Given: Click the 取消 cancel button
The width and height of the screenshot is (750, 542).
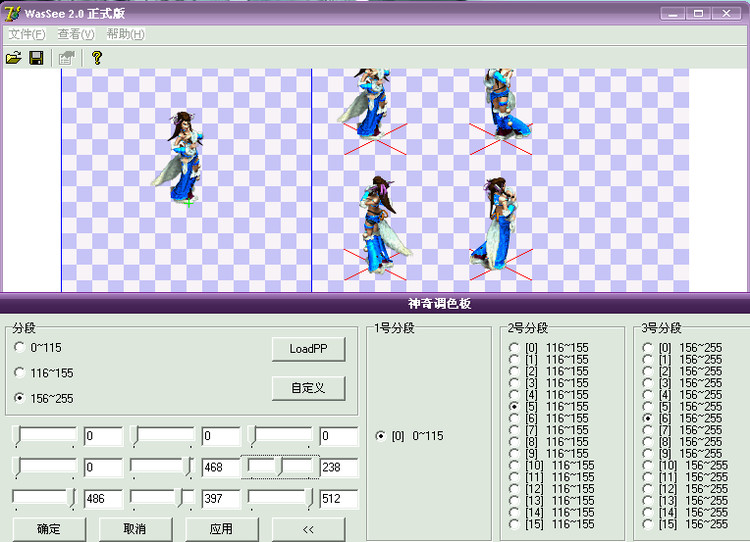Looking at the screenshot, I should click(x=135, y=529).
